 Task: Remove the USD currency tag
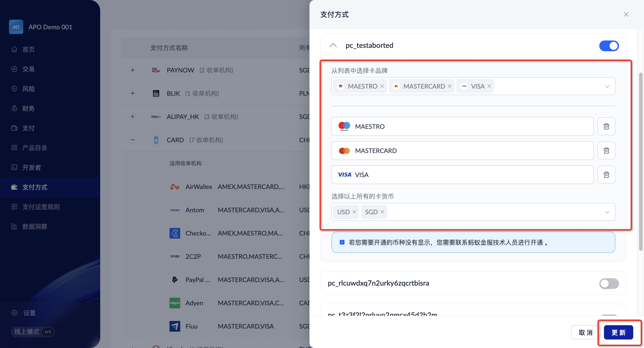(354, 212)
